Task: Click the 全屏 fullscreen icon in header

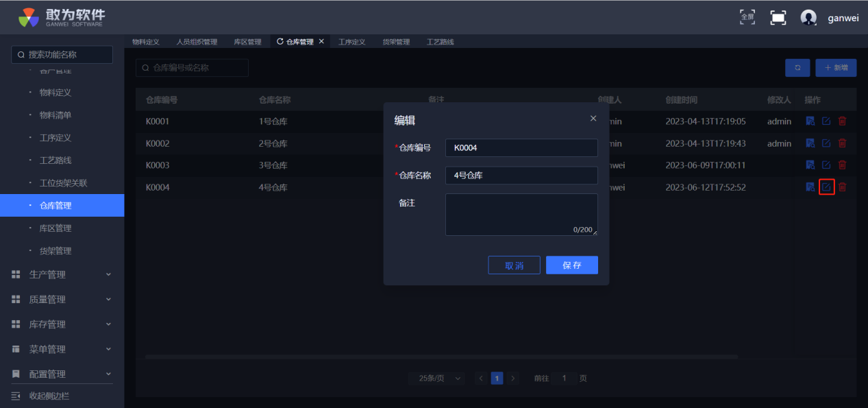Action: pos(747,17)
